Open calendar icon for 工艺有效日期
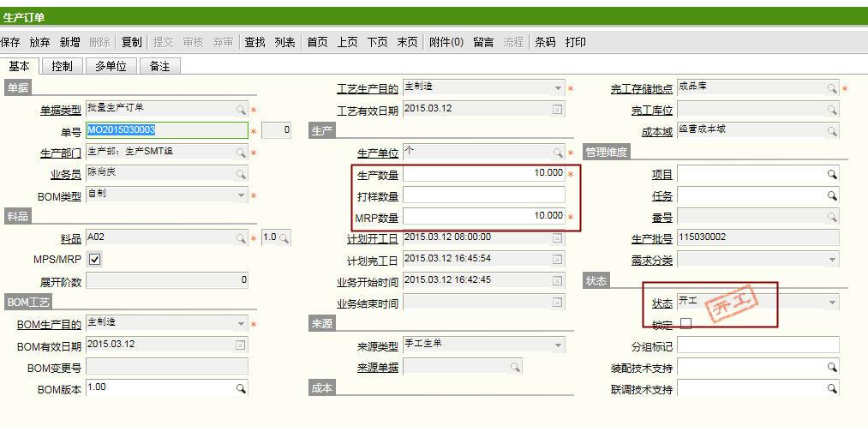 pyautogui.click(x=557, y=110)
